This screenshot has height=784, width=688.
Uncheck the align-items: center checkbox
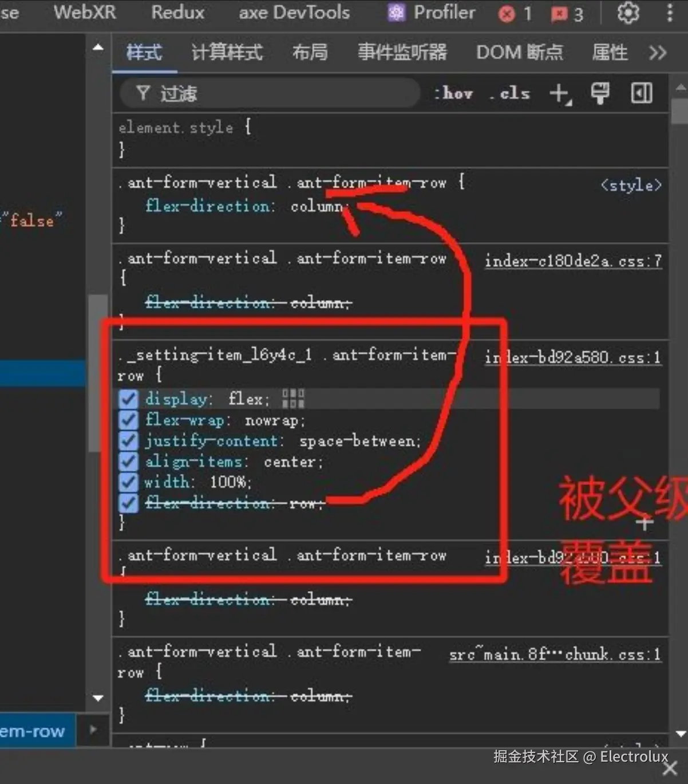pos(128,462)
